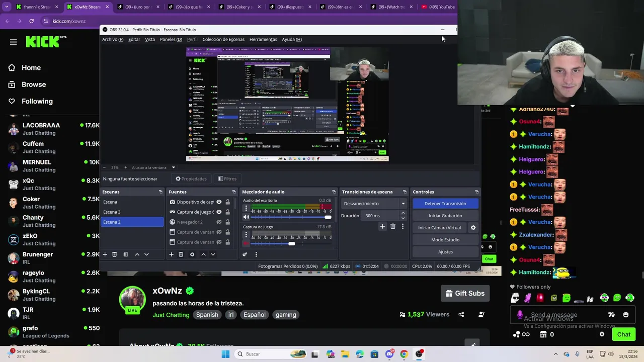The width and height of the screenshot is (644, 362).
Task: Open scene filters icon in Escenas toolbar
Action: [x=126, y=254]
